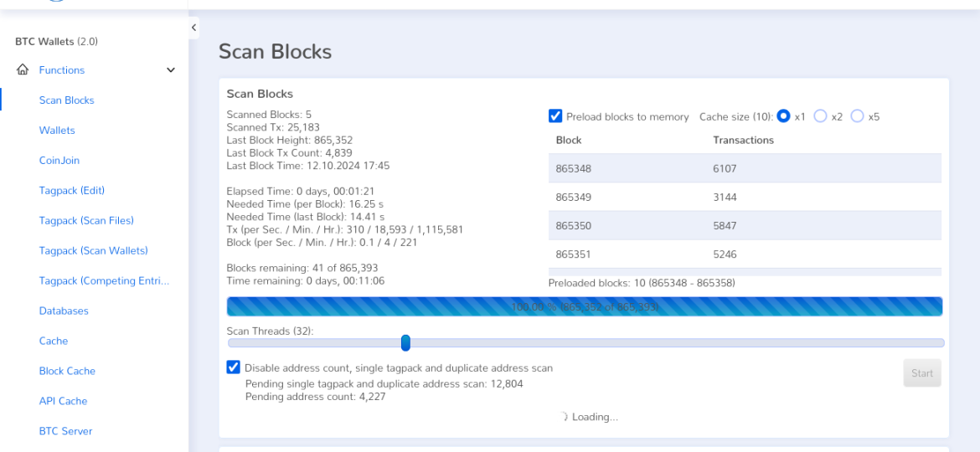Adjust the Scan Threads slider handle
Screen dimensions: 980x452
click(x=405, y=342)
